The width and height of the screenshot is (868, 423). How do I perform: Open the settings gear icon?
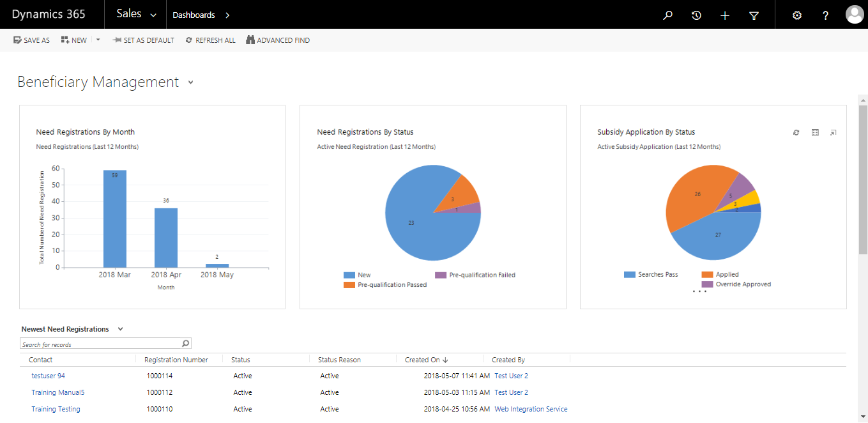pos(796,15)
